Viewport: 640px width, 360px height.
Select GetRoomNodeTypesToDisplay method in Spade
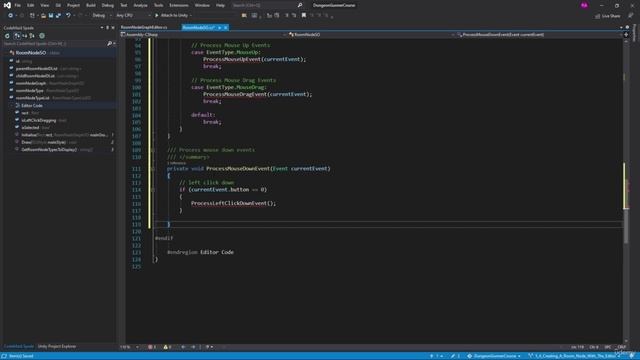pyautogui.click(x=49, y=150)
